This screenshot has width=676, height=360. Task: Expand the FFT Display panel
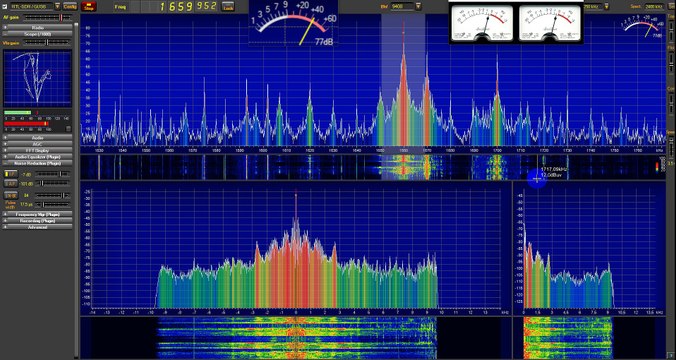[38, 150]
